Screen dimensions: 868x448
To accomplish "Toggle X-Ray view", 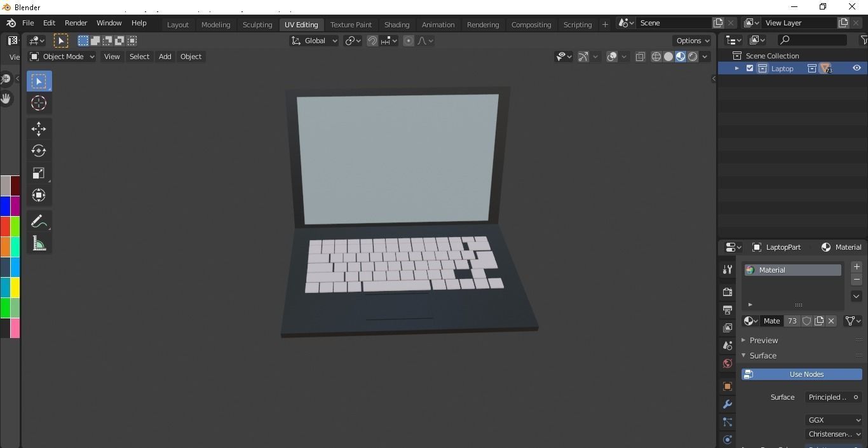I will click(x=640, y=57).
